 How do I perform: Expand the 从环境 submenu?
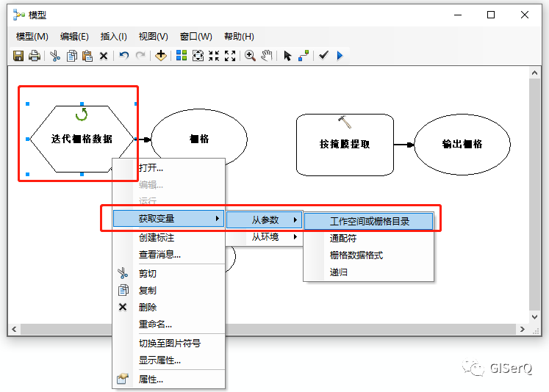[265, 237]
